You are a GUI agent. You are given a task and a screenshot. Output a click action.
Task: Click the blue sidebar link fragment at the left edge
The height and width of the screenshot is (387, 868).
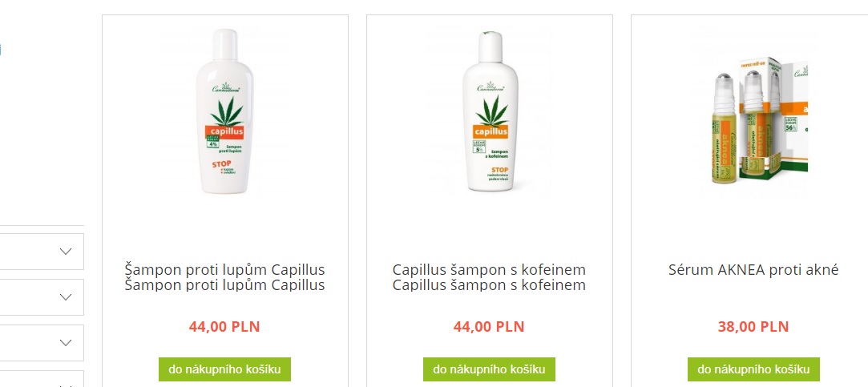tap(1, 50)
